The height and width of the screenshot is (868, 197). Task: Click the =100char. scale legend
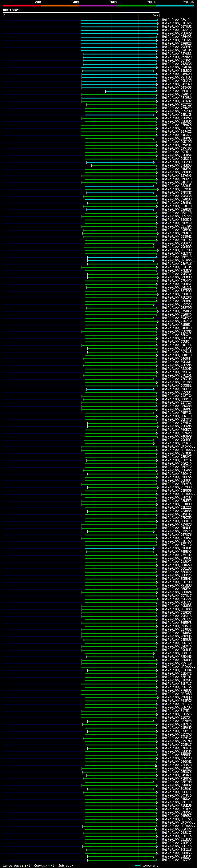click(x=147, y=865)
